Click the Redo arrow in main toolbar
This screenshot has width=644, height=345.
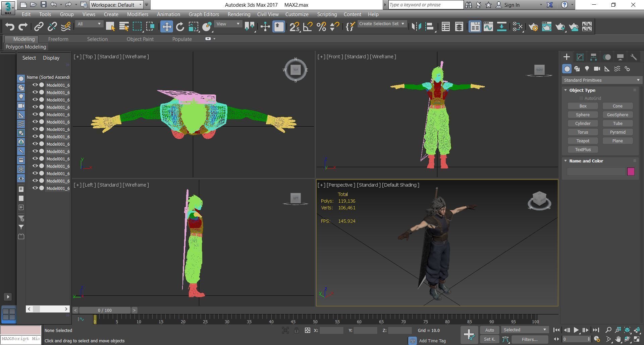pyautogui.click(x=23, y=27)
